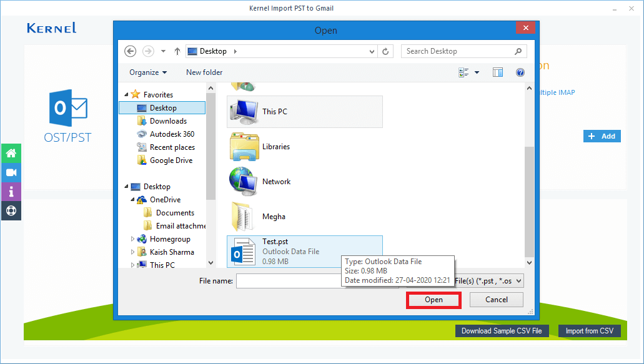Screen dimensions: 644x364
Task: Select Desktop under Favorites
Action: coord(162,108)
